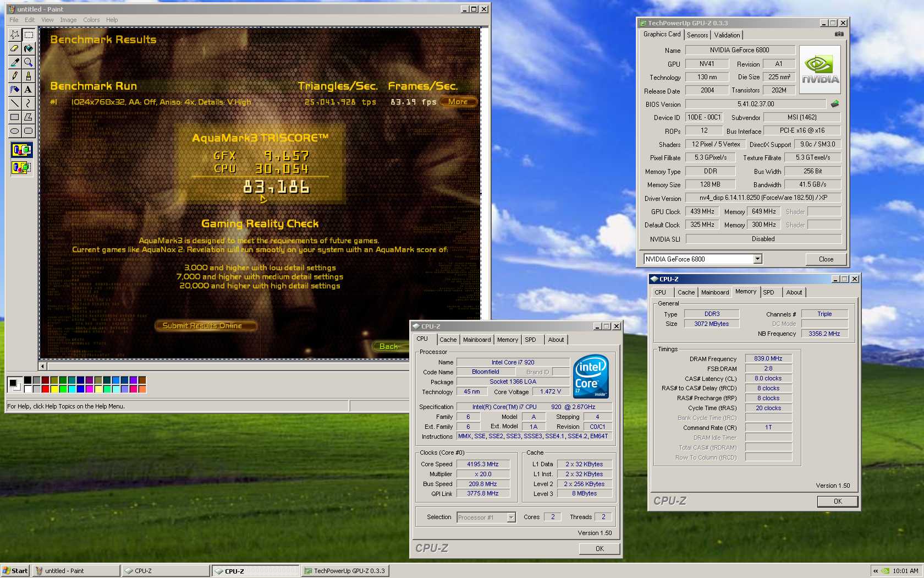
Task: Open the Colors menu in Paint
Action: (x=91, y=20)
